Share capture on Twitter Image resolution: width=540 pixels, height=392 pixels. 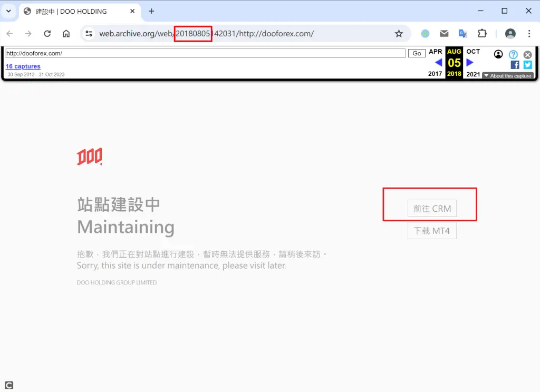(527, 65)
